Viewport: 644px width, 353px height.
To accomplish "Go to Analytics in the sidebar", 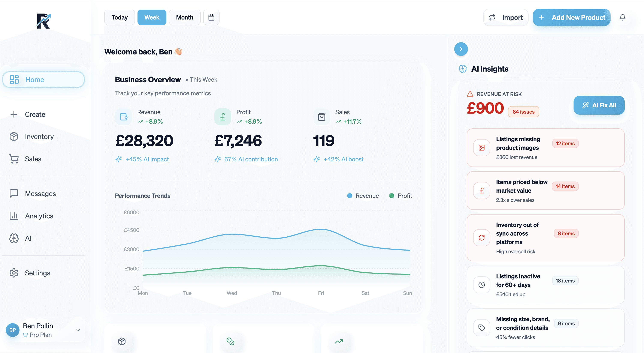I will [39, 216].
